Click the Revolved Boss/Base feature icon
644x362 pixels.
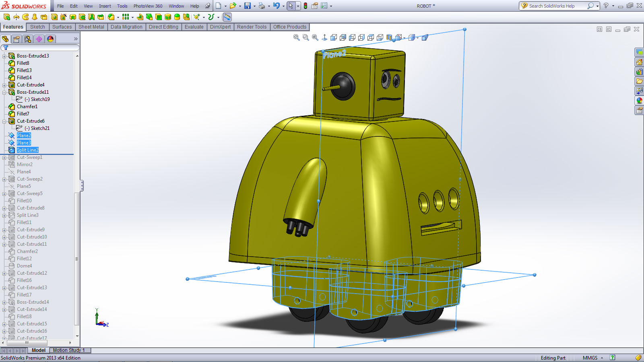16,17
